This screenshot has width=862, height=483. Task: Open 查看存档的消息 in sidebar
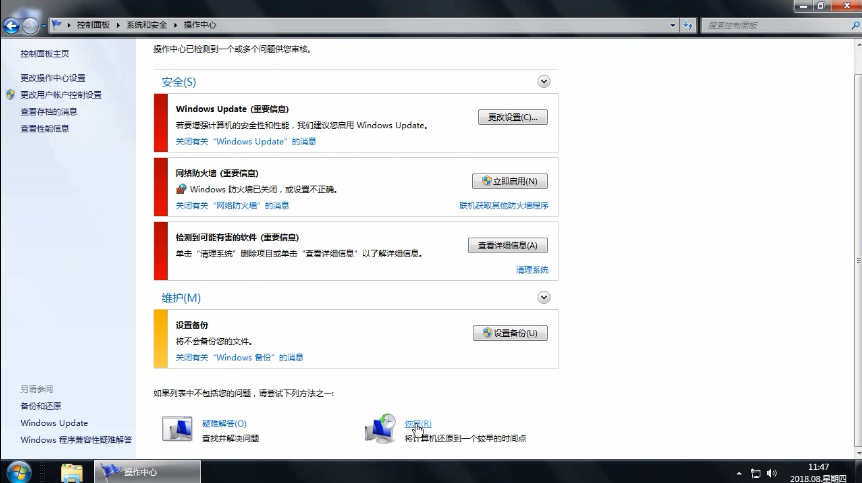(x=49, y=112)
